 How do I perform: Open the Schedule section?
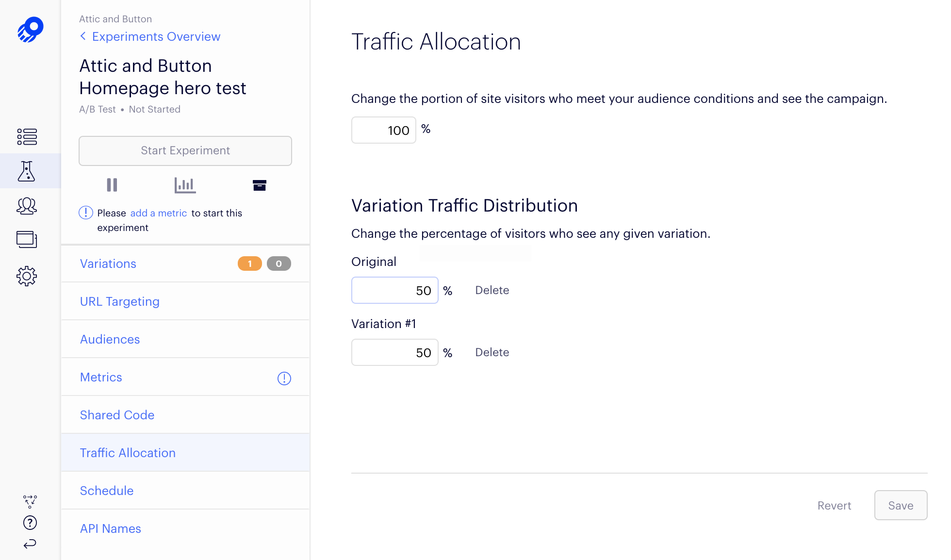(x=107, y=491)
